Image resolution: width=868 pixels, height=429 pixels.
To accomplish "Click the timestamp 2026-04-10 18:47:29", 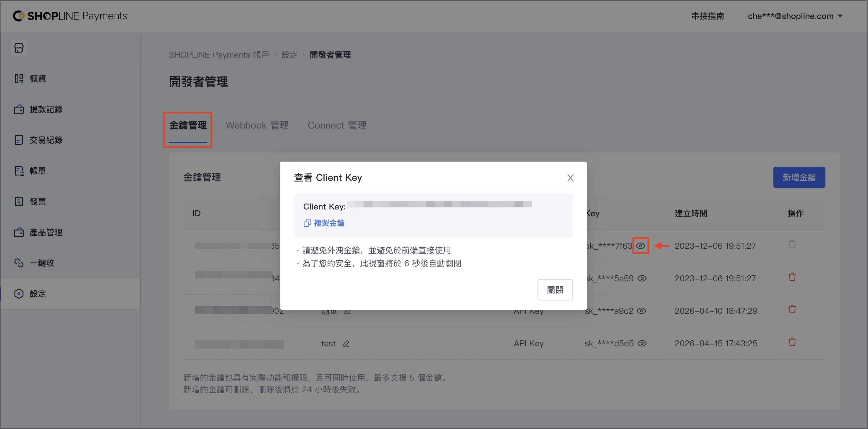I will 716,311.
